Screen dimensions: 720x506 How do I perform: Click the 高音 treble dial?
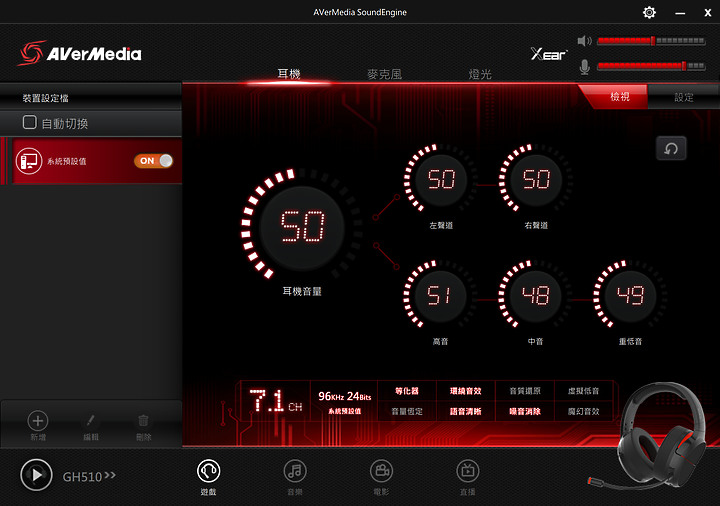pyautogui.click(x=440, y=295)
